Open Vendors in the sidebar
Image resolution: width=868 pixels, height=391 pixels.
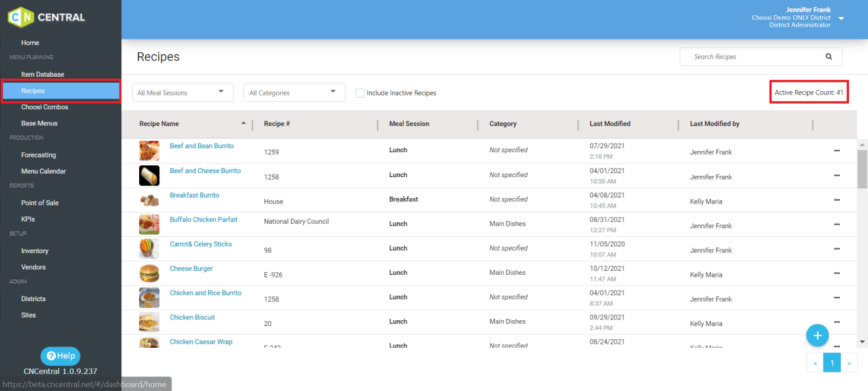click(33, 267)
